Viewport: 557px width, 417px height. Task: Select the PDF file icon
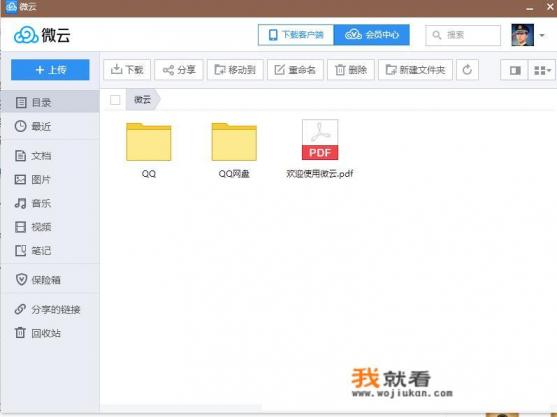(320, 140)
